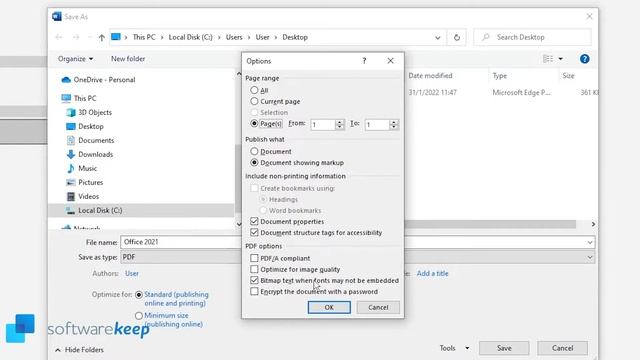This screenshot has height=360, width=640.
Task: Click the To page number field
Action: coord(377,124)
